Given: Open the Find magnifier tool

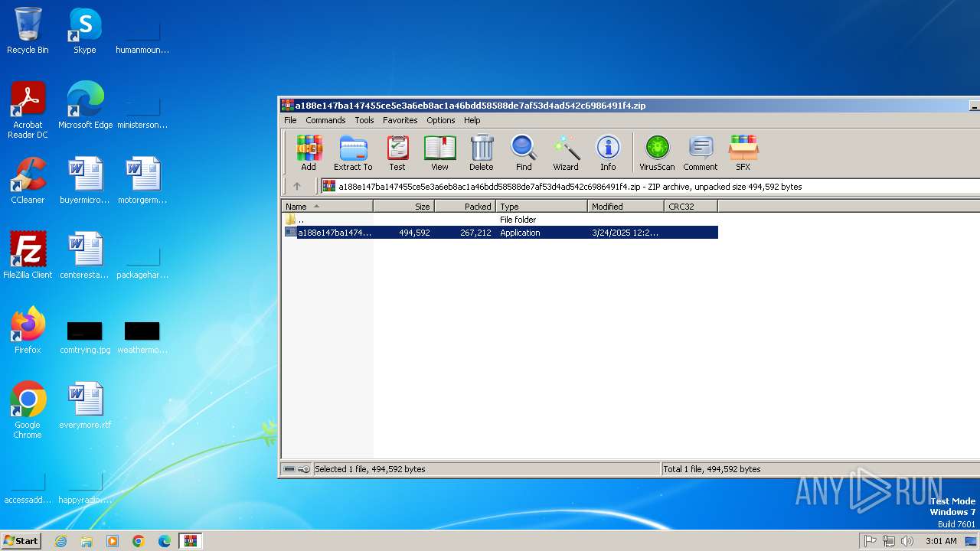Looking at the screenshot, I should point(524,152).
